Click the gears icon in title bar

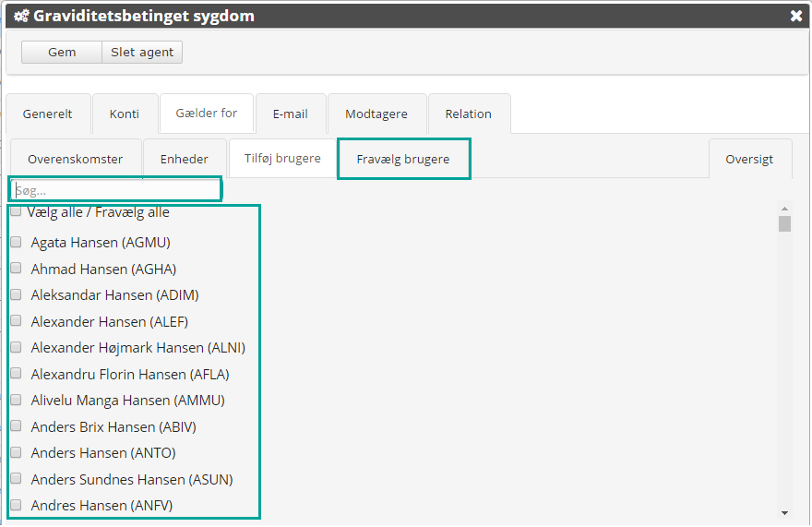[20, 16]
